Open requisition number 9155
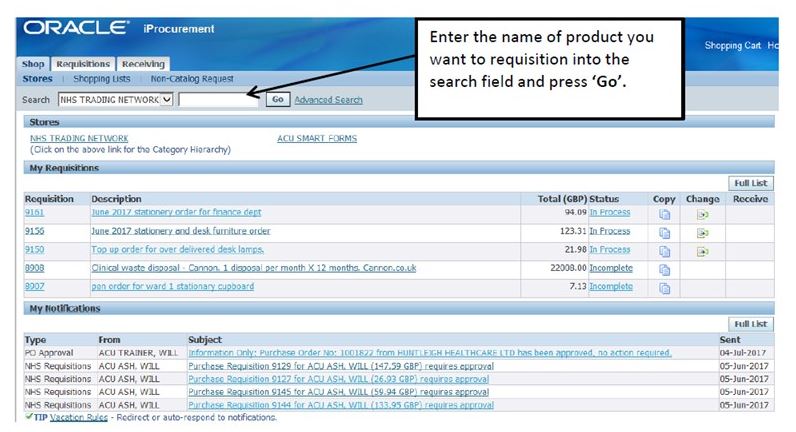Screen dimensions: 796x432 point(35,230)
